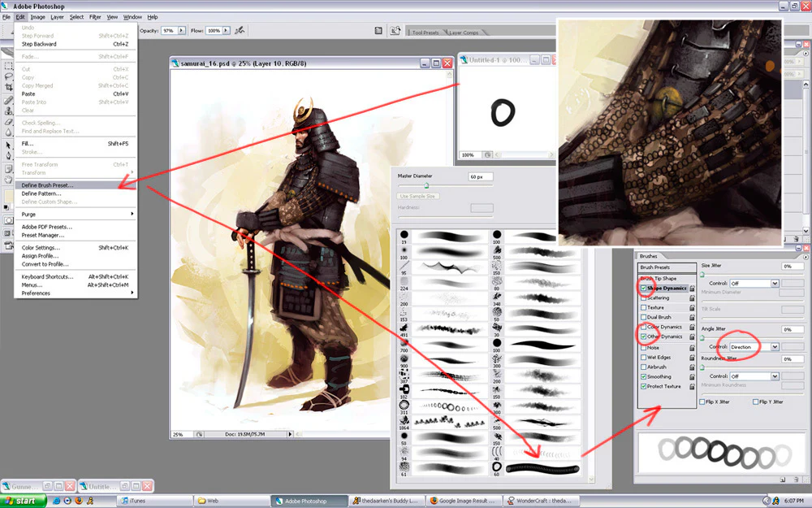Viewport: 812px width, 508px height.
Task: Choose the Clone Stamp tool
Action: pos(9,111)
